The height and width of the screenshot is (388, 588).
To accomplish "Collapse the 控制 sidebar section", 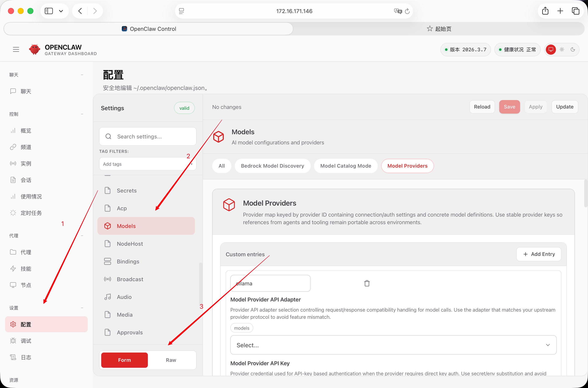I will tap(82, 114).
